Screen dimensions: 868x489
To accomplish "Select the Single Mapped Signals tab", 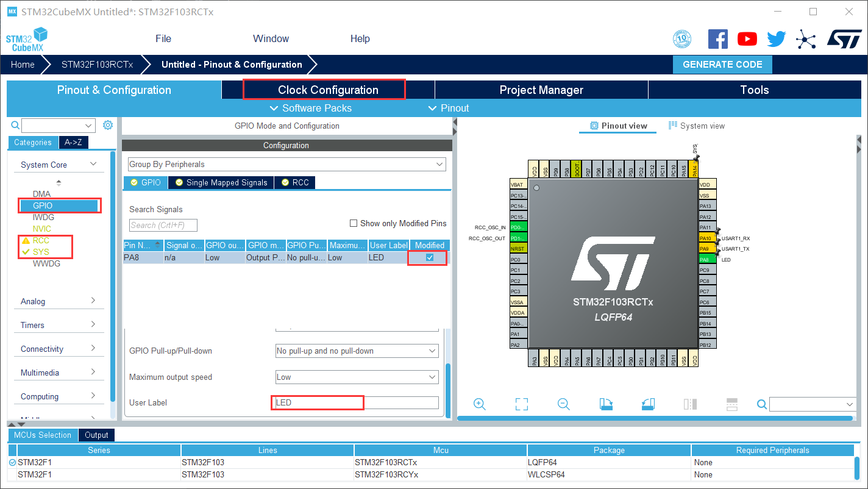I will [x=221, y=182].
